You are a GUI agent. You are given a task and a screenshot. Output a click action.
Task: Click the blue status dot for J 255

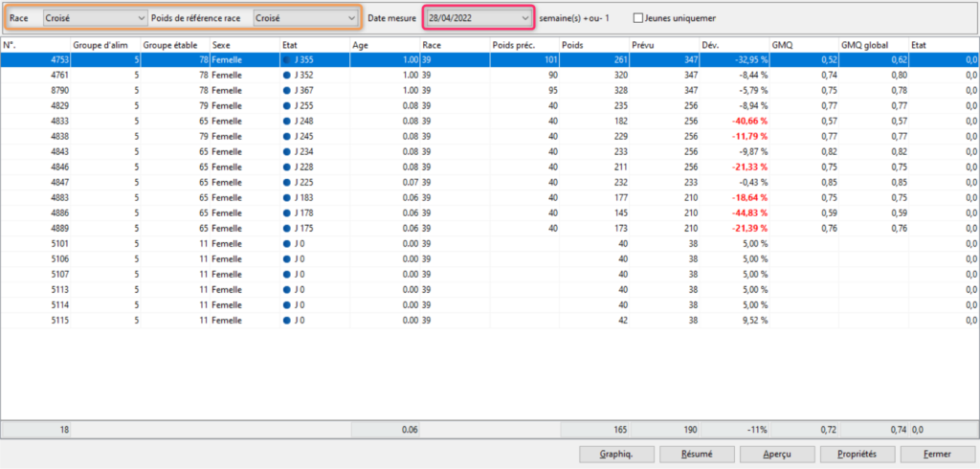[288, 105]
